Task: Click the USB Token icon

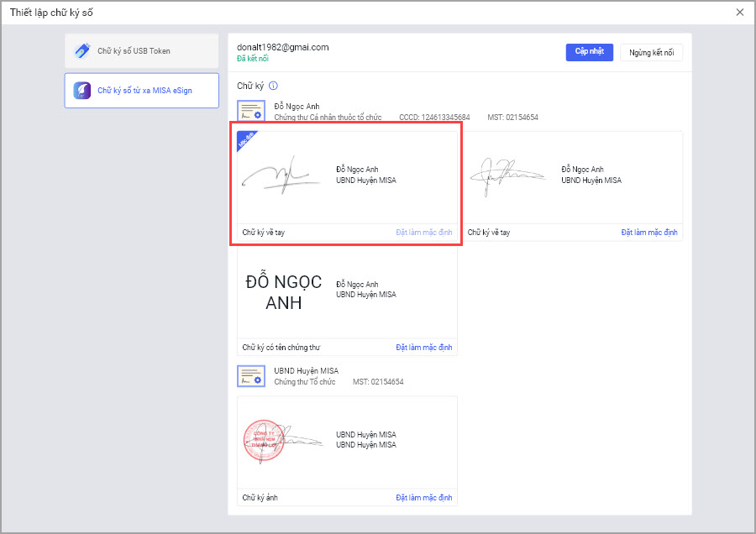Action: 82,50
